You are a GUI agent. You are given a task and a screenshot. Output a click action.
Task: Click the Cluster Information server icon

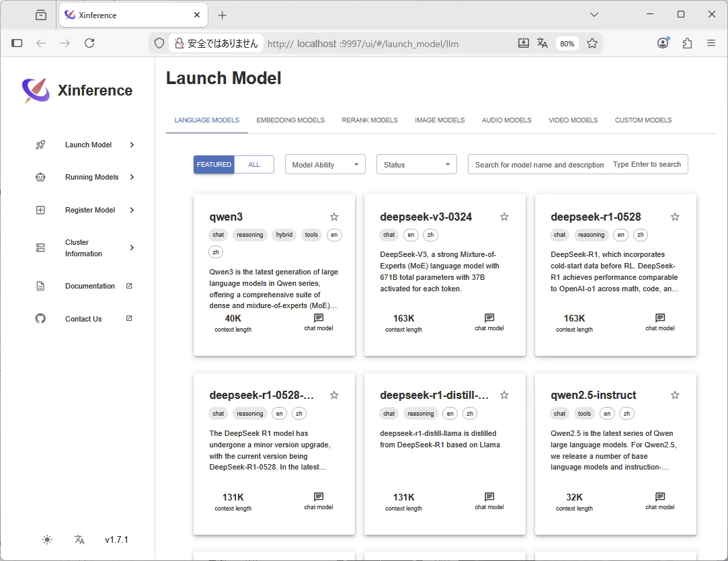[40, 248]
